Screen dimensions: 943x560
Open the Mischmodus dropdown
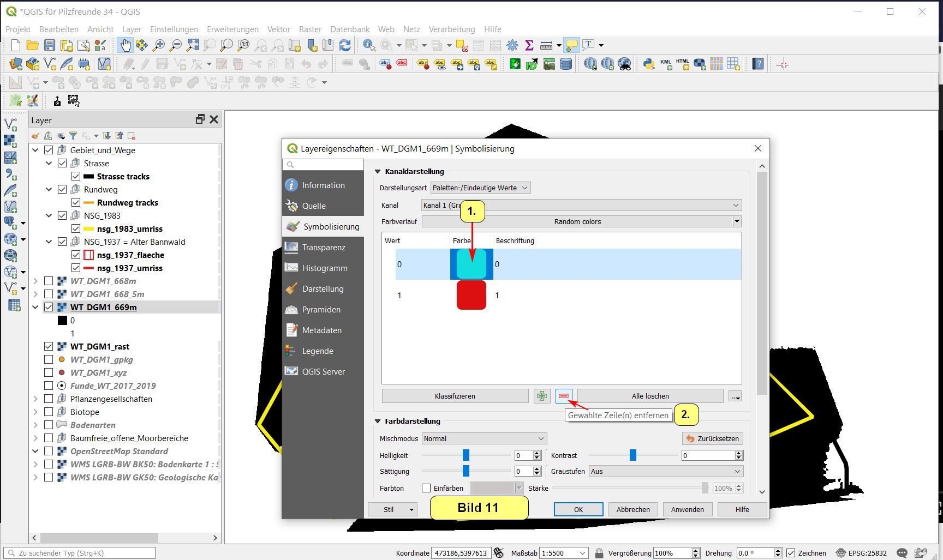click(x=484, y=439)
